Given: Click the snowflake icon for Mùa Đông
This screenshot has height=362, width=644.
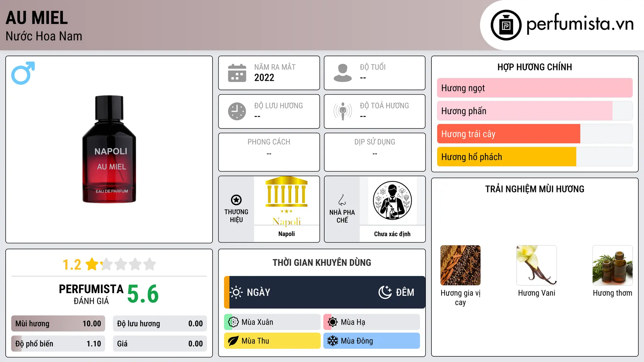Looking at the screenshot, I should pyautogui.click(x=333, y=341).
